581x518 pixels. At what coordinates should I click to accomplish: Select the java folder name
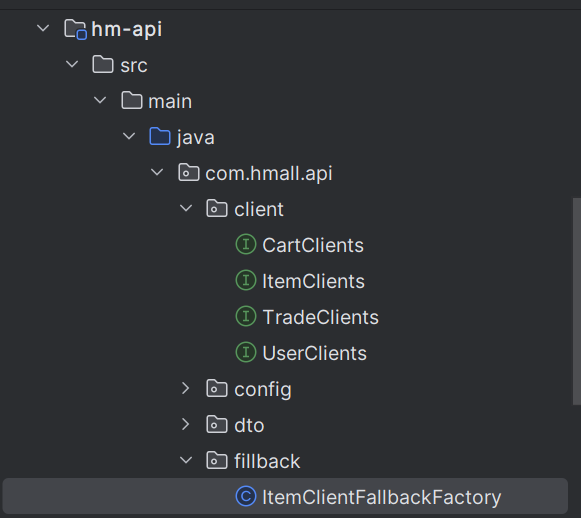(x=196, y=138)
